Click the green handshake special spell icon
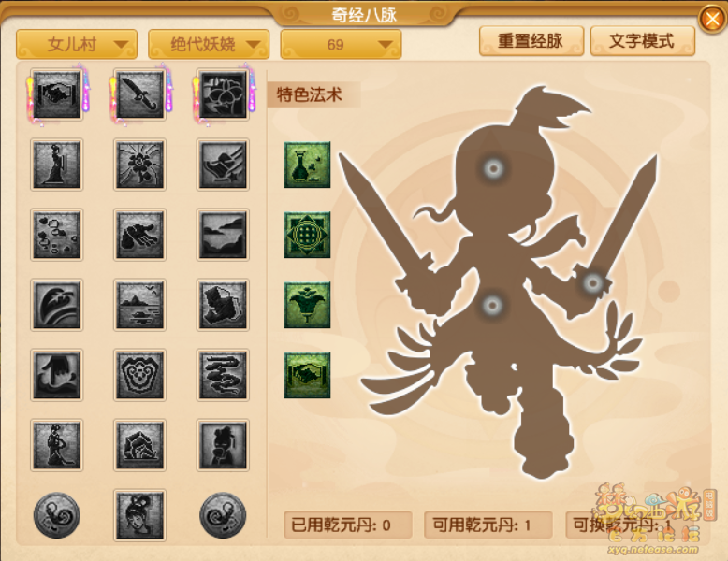Screen dimensions: 728x561 307,375
